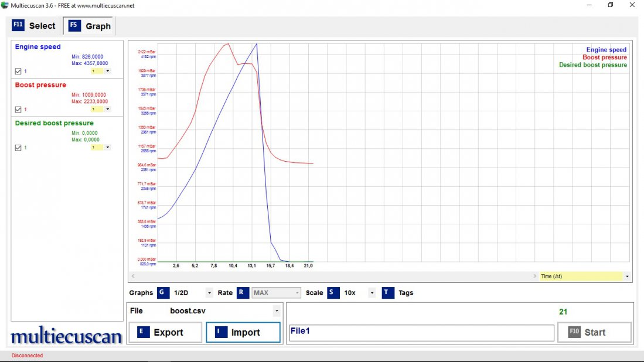
Task: Expand the Scale 10x dropdown
Action: pyautogui.click(x=372, y=293)
